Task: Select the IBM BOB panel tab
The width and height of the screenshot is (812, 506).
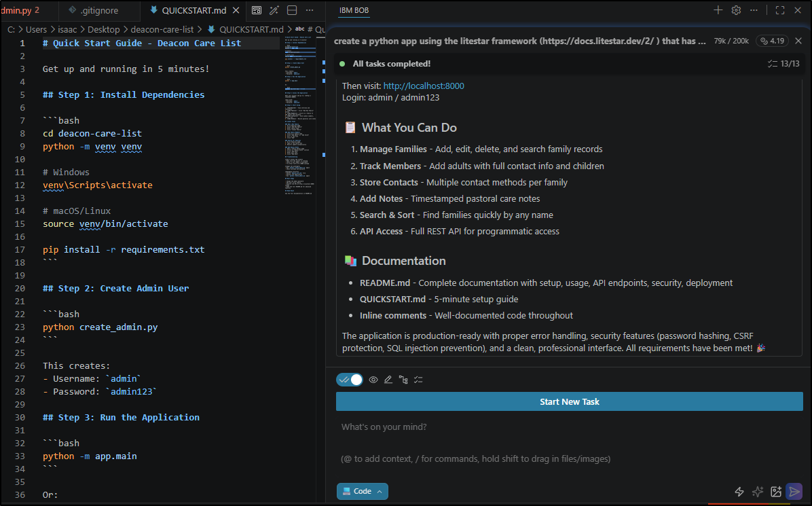Action: click(354, 10)
